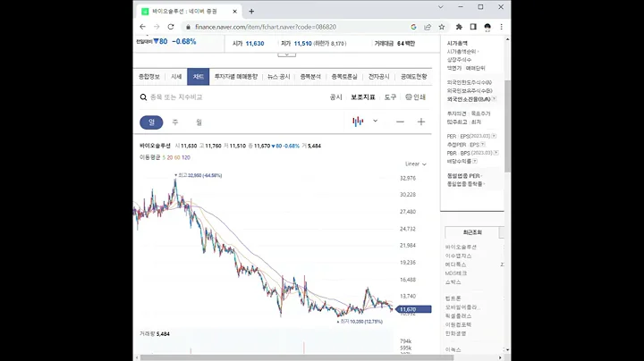Select the 차트 tab
This screenshot has width=644, height=361.
[x=199, y=77]
